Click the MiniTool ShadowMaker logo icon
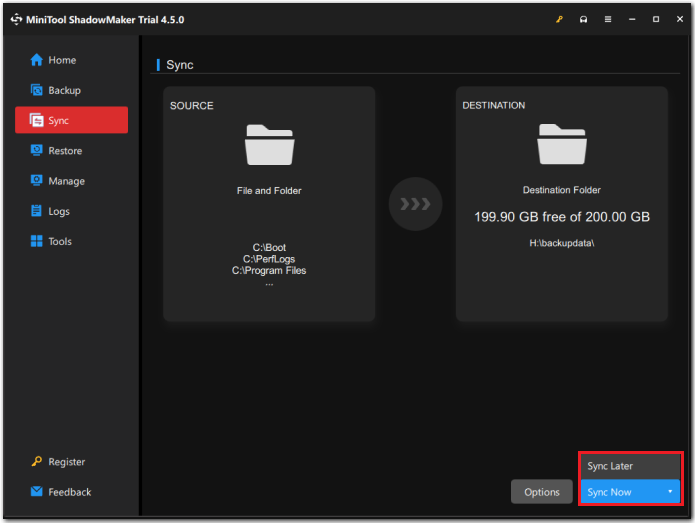Viewport: 695px width, 523px height. 16,20
